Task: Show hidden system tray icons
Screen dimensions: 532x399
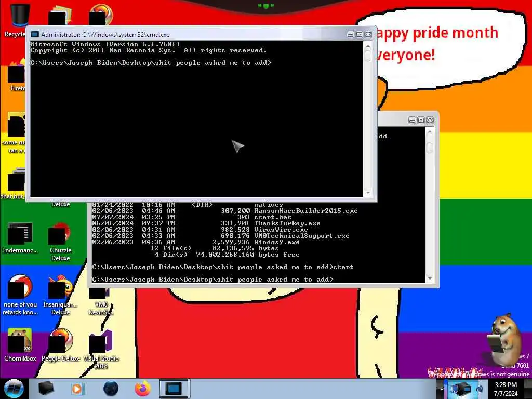Action: click(x=442, y=389)
